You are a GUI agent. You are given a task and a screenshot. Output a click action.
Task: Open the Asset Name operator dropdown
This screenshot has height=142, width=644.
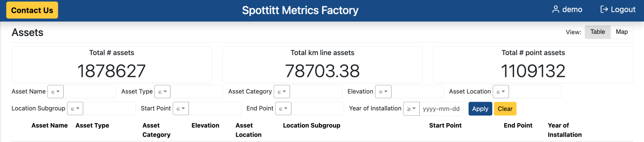55,92
